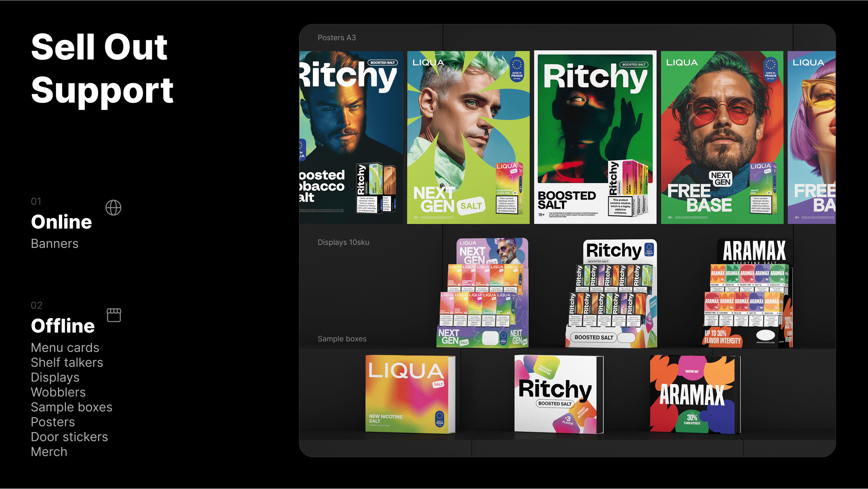Click the Displays 10sku label

343,243
